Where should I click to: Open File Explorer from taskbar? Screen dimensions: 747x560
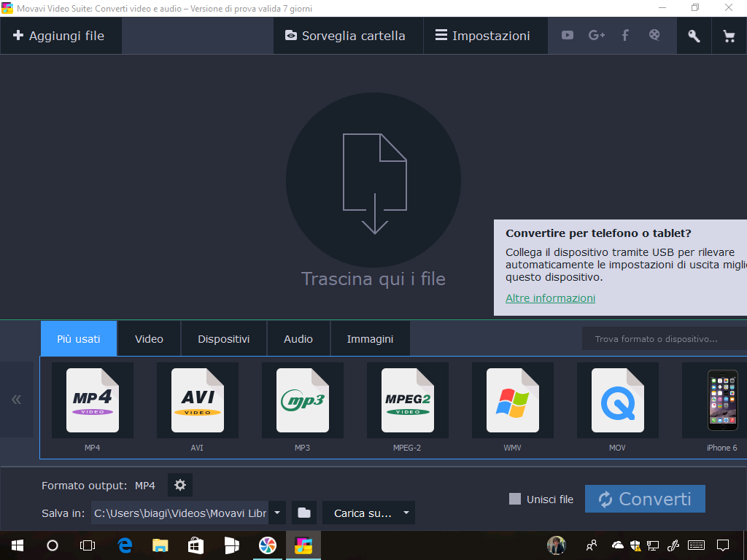coord(160,545)
